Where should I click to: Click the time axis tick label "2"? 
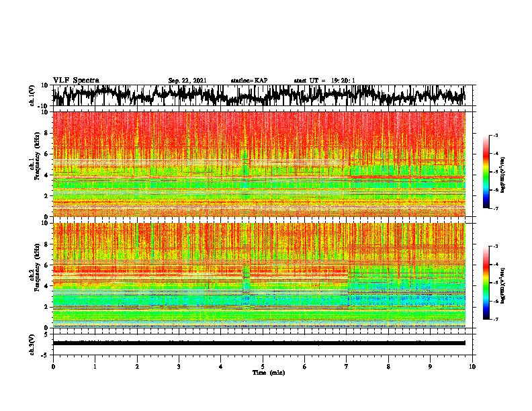[137, 367]
